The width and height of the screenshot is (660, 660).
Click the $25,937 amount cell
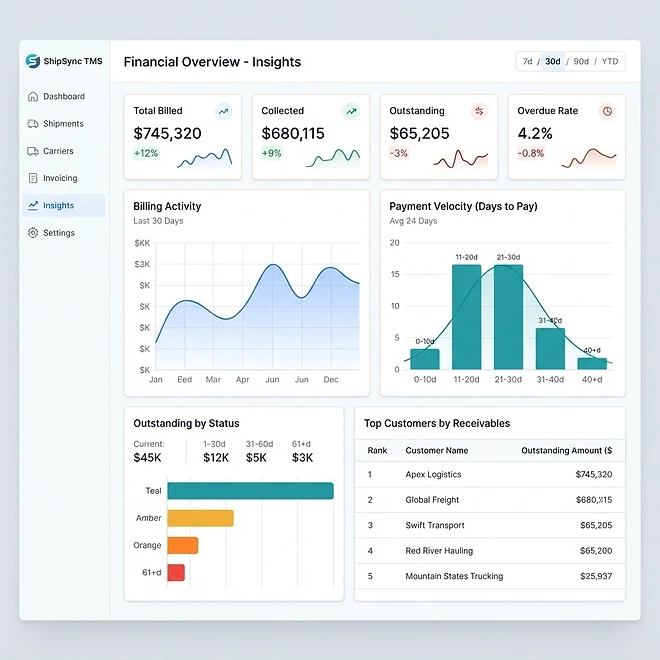tap(596, 576)
